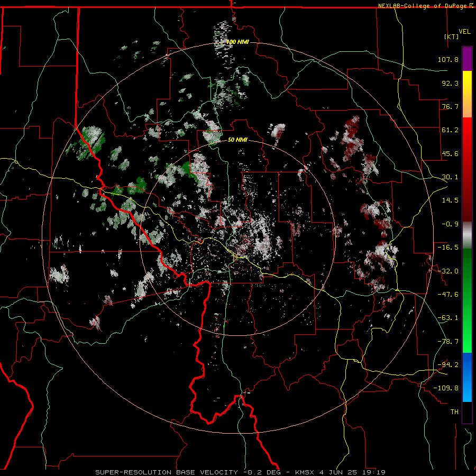Click the -63.1 velocity scale value
Image resolution: width=476 pixels, height=476 pixels.
pos(448,318)
